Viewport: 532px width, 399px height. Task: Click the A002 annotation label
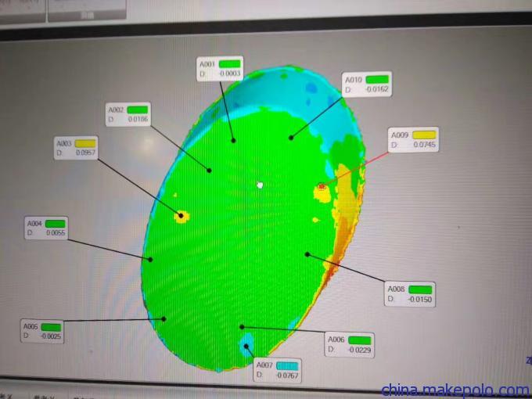(x=128, y=114)
